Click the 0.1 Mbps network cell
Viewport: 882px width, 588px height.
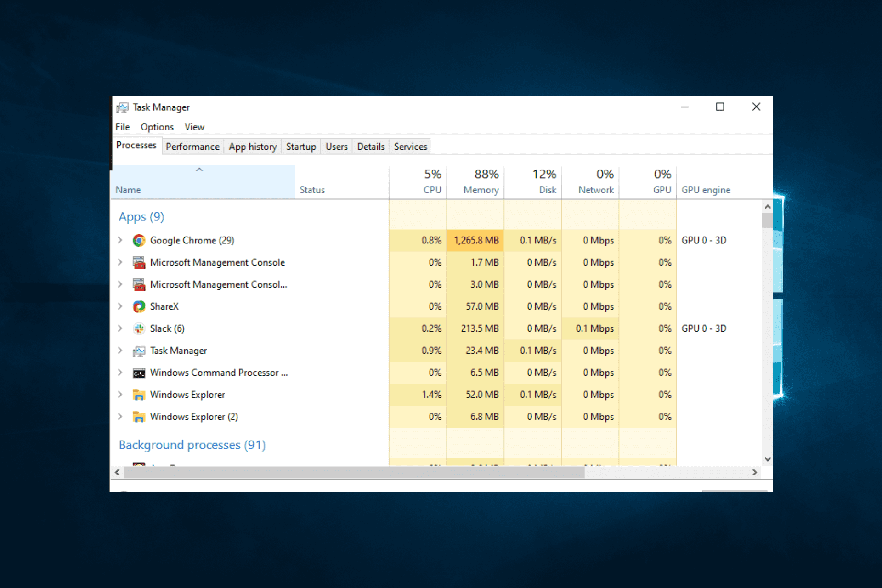tap(590, 328)
